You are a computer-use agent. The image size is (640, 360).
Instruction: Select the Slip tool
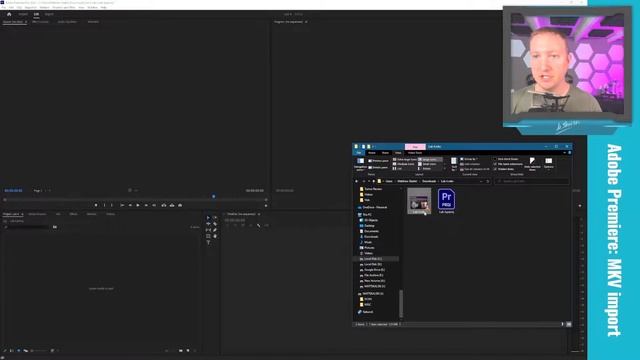click(208, 230)
